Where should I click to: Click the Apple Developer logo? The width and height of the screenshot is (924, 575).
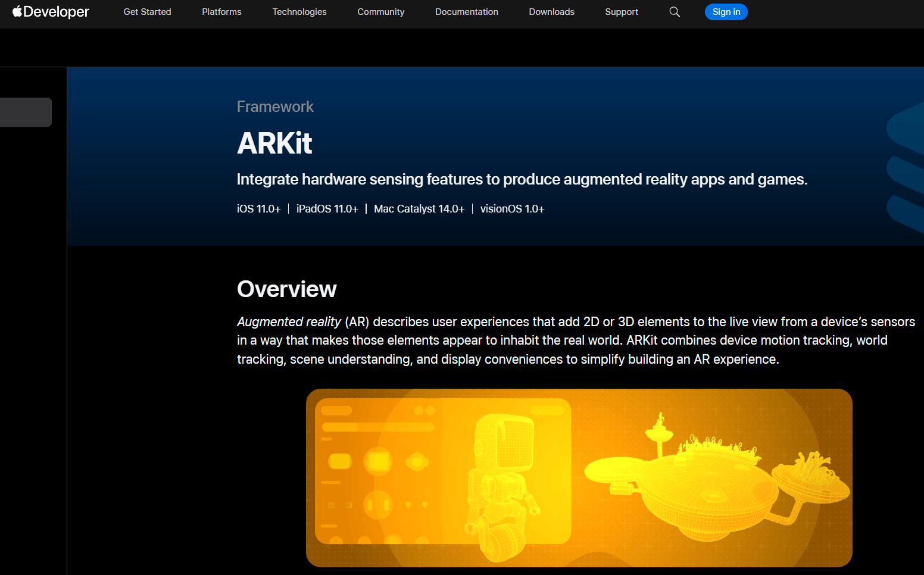pos(51,12)
